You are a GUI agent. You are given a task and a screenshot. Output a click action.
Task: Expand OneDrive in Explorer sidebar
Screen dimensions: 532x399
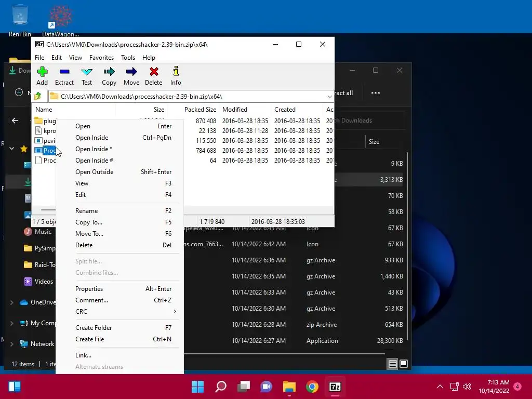coord(12,302)
